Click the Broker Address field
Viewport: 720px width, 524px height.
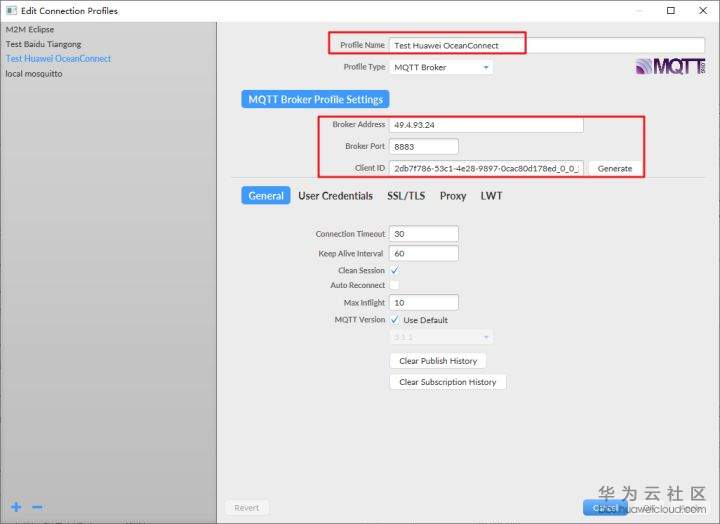(x=486, y=125)
